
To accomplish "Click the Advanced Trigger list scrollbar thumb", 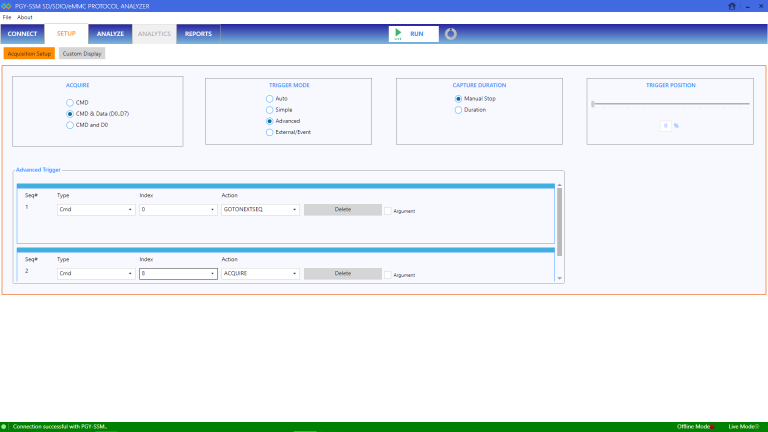I will (559, 222).
